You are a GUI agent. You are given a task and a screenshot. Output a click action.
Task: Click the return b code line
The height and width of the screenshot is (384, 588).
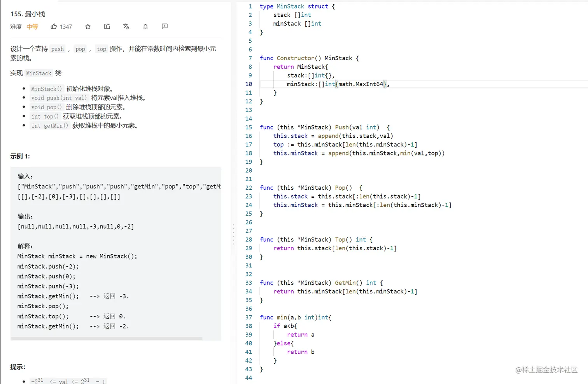[x=301, y=352]
